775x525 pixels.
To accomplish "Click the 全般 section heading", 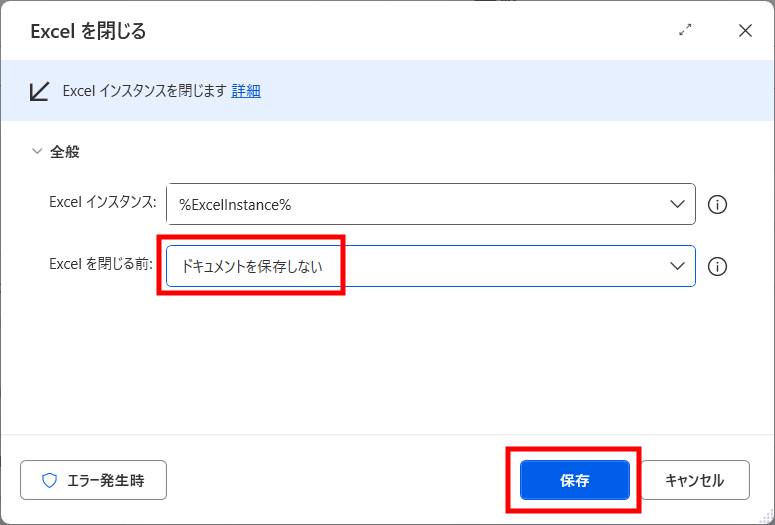I will pyautogui.click(x=65, y=152).
